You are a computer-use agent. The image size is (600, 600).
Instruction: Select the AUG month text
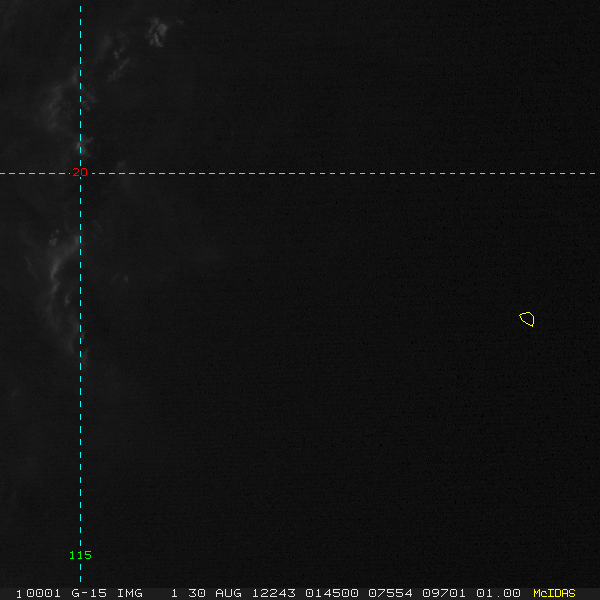(228, 593)
